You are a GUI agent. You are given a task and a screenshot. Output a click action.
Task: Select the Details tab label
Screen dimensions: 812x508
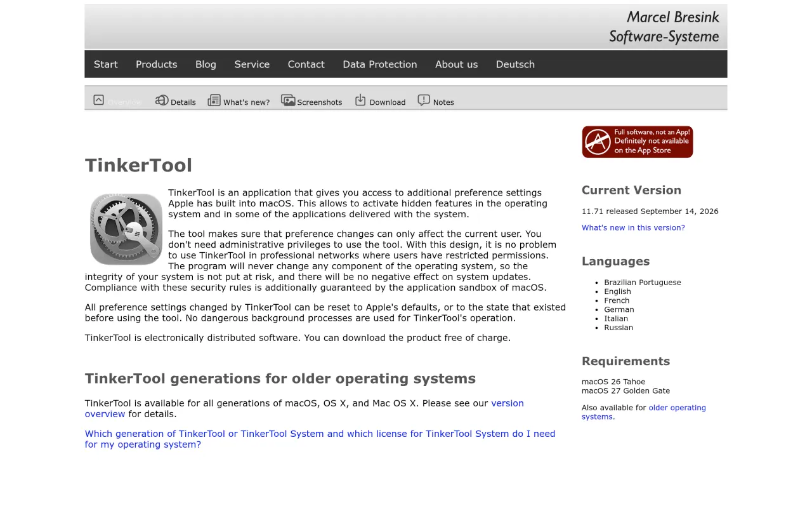point(183,102)
